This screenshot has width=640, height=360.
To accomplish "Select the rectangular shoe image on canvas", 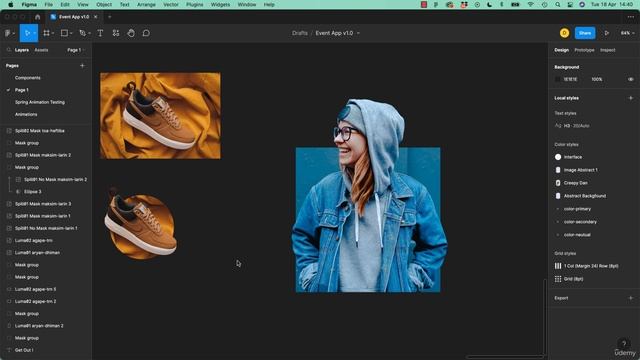I will point(160,116).
